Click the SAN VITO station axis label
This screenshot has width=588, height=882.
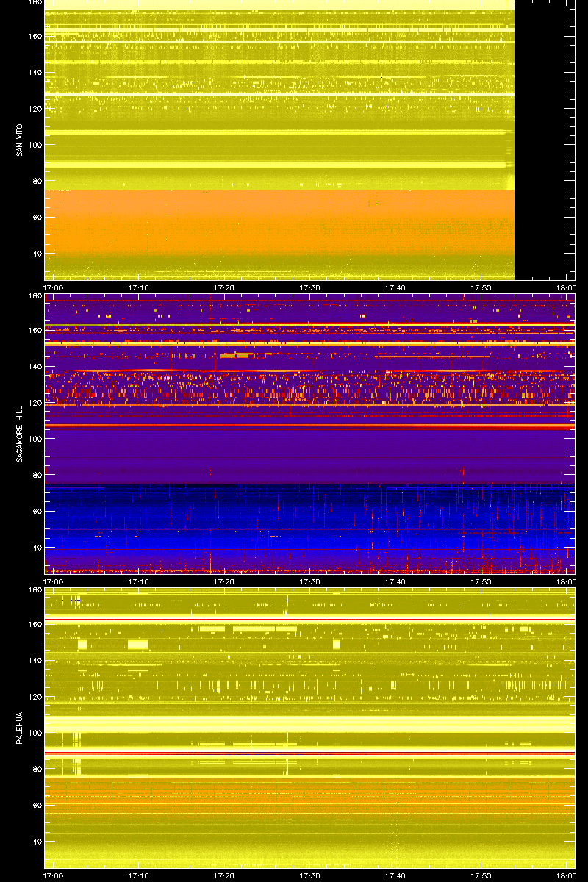click(20, 140)
